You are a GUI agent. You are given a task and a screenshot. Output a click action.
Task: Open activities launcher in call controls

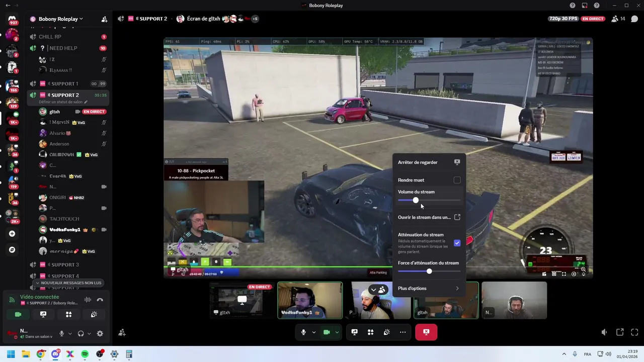[x=370, y=332]
